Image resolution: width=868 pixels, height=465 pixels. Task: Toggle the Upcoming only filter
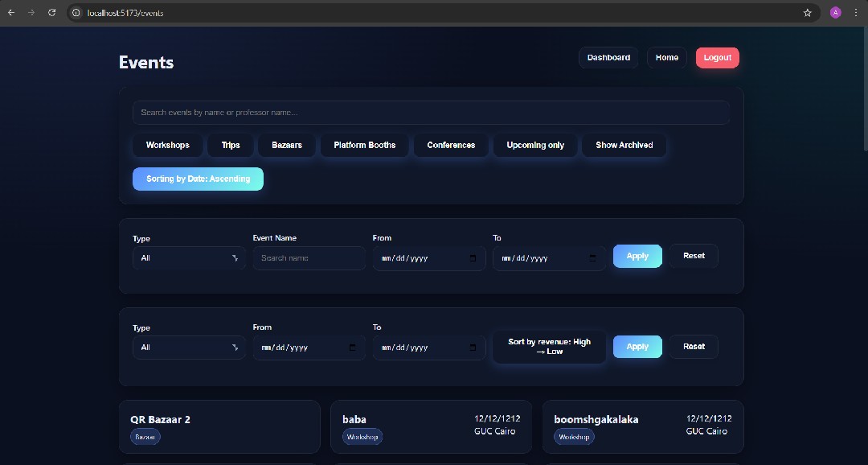535,145
